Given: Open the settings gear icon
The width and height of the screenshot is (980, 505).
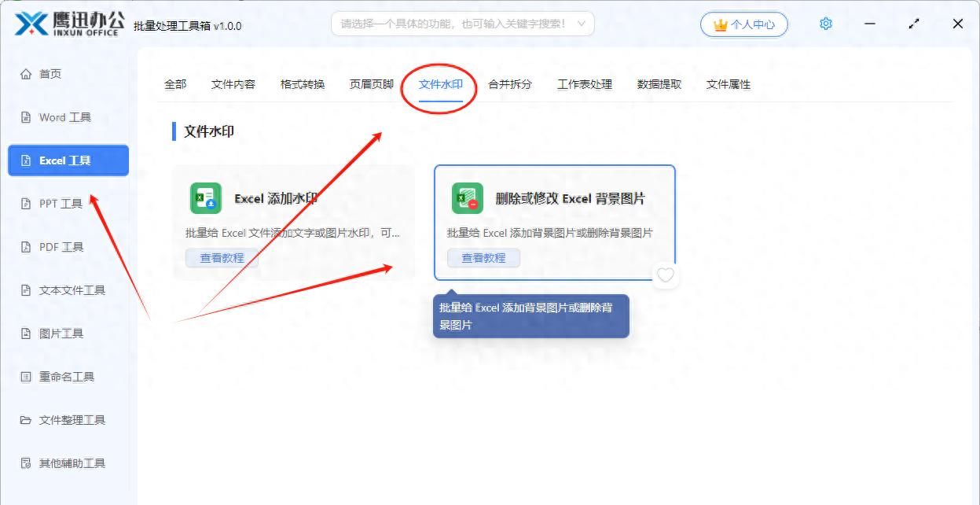Looking at the screenshot, I should (x=824, y=24).
